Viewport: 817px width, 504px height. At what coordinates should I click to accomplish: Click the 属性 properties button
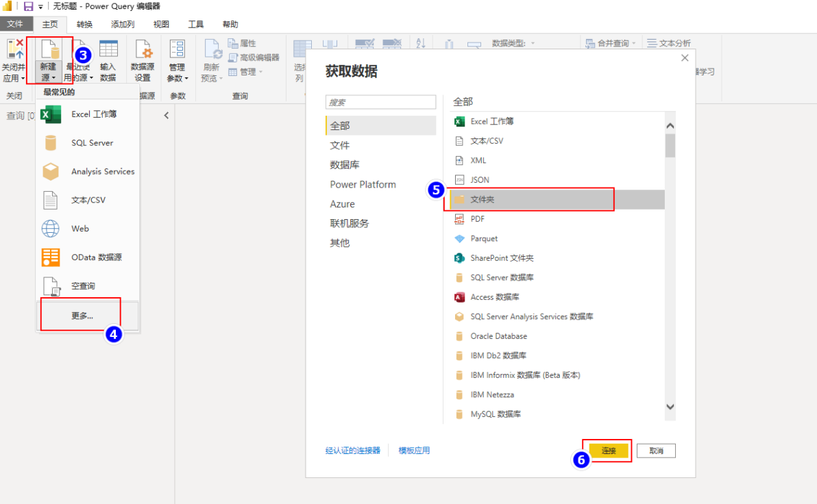tap(242, 43)
